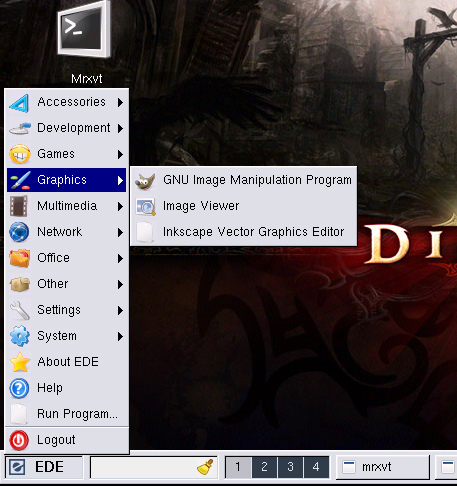Click the GIMP mascot icon
This screenshot has width=457, height=486.
coord(145,181)
